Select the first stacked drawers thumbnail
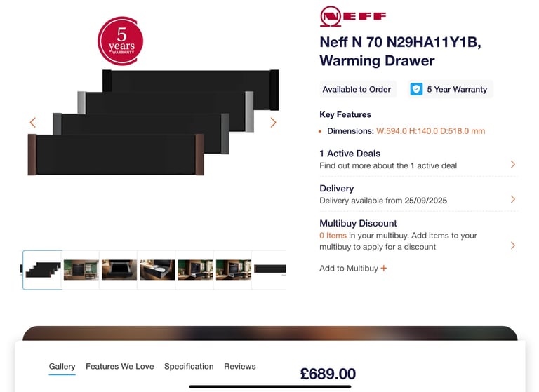 tap(42, 270)
